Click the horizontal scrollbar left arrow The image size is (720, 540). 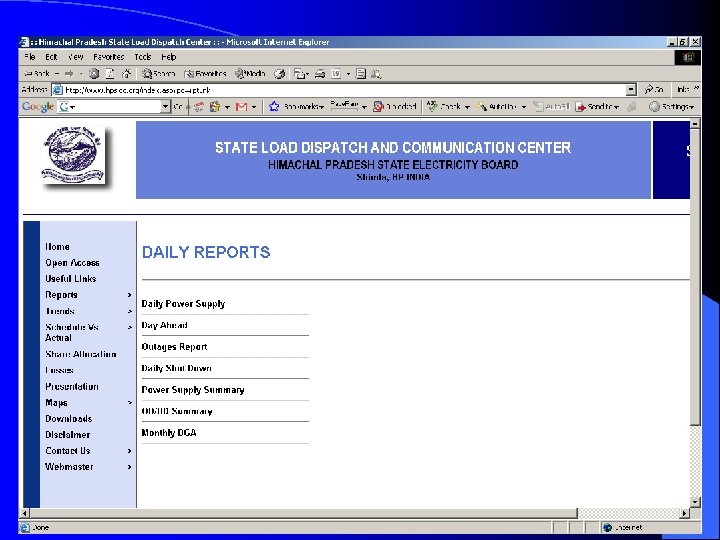pos(25,513)
